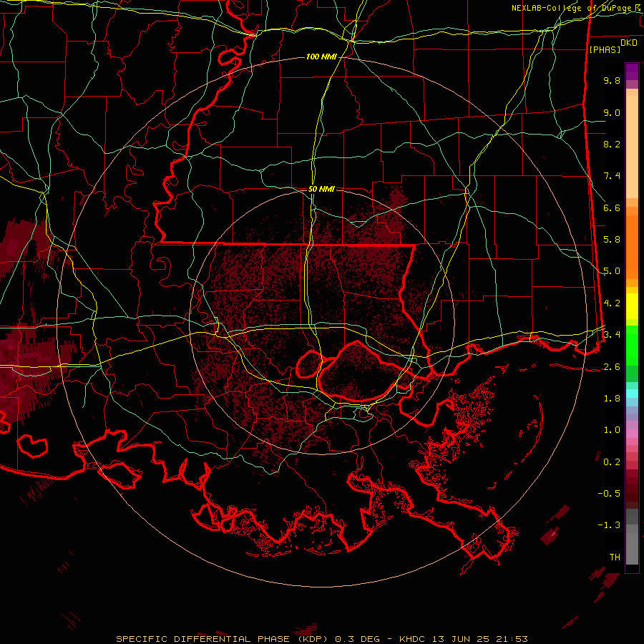Pick the bright green band of the color bar

[632, 346]
